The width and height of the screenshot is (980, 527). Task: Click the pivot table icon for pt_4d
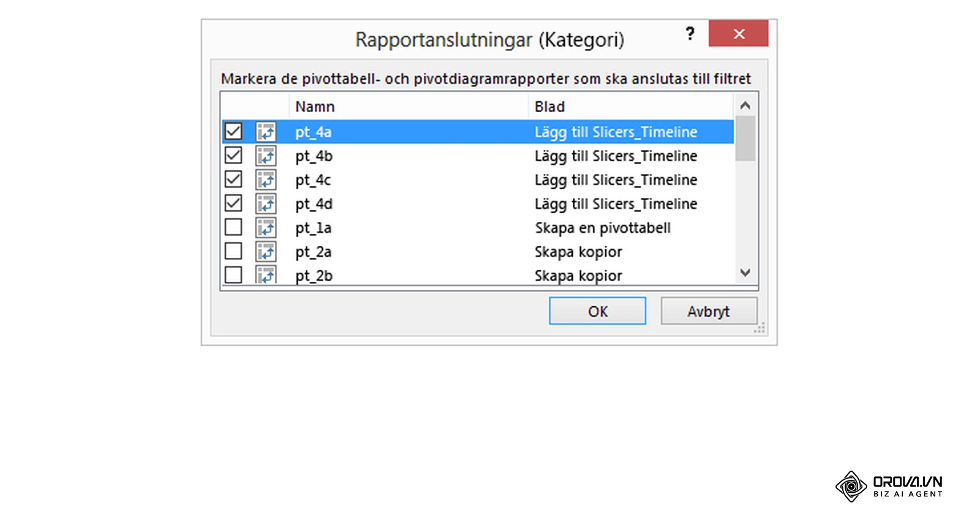pyautogui.click(x=266, y=203)
